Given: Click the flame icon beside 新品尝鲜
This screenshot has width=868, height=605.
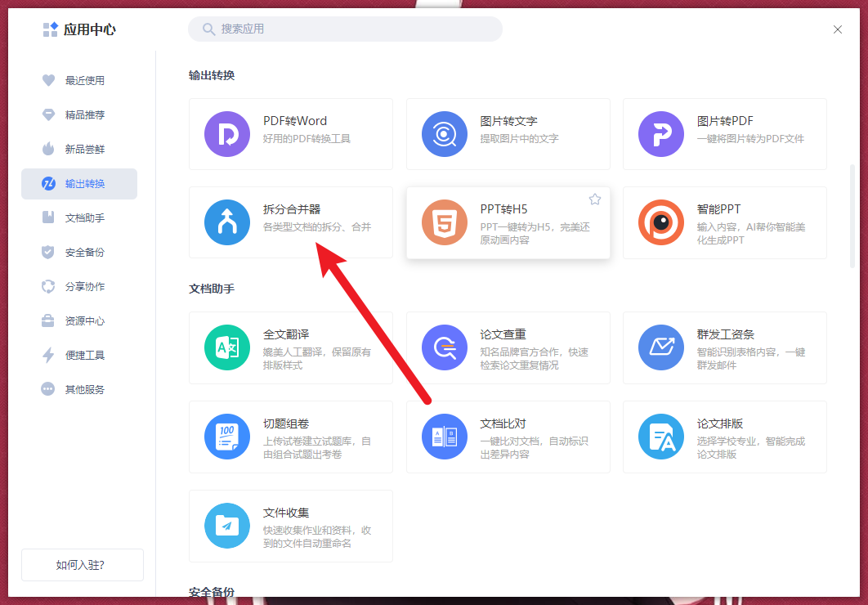Looking at the screenshot, I should [48, 149].
